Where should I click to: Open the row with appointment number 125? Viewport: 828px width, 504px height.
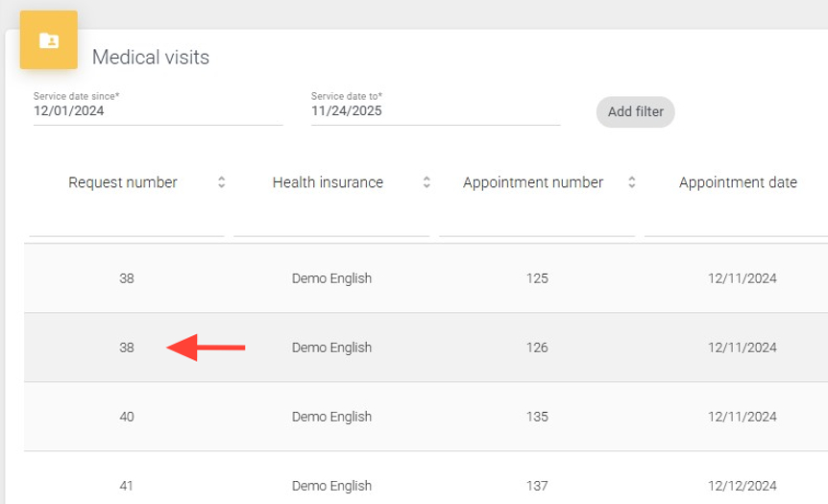(537, 278)
